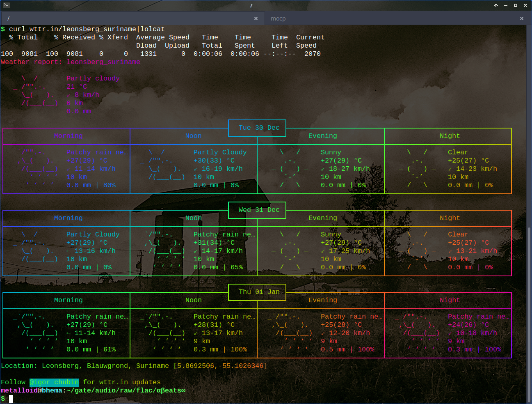This screenshot has width=532, height=404.
Task: Click the sunny ASCII icon in Tuesday Evening
Action: point(290,169)
